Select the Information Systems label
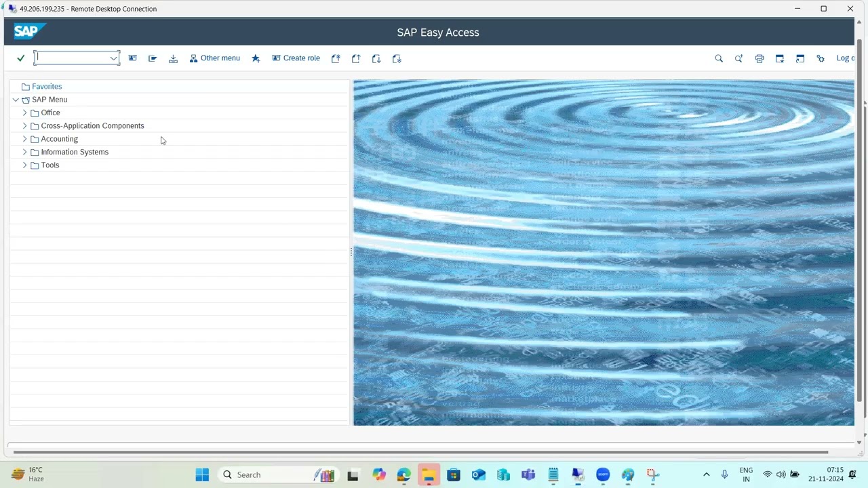This screenshot has width=868, height=488. (75, 152)
